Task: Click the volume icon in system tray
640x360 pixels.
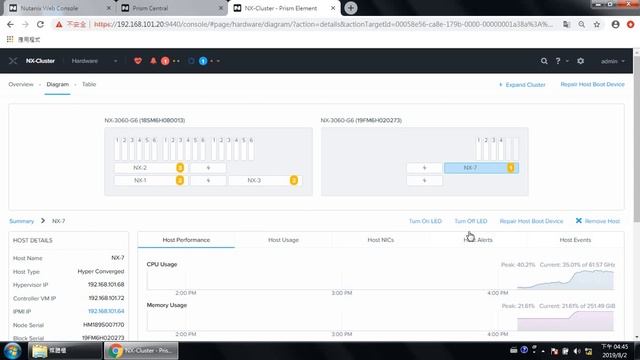Action: click(577, 351)
